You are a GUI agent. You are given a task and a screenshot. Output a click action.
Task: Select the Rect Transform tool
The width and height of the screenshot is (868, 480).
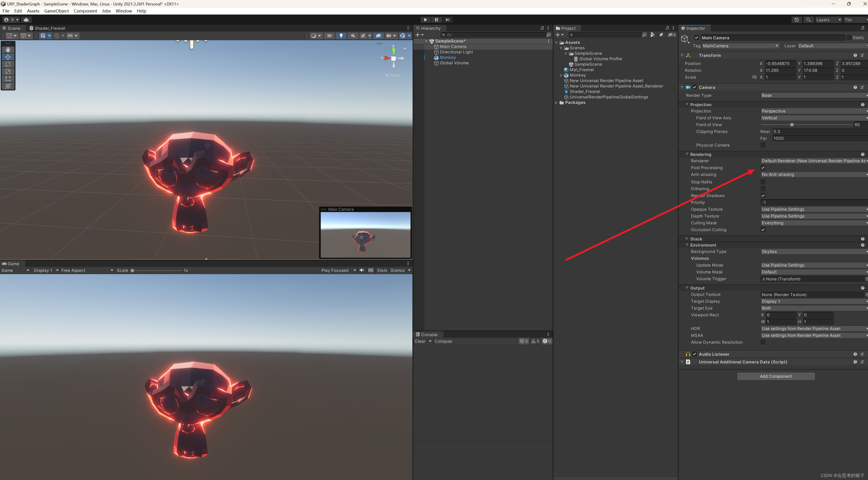pos(8,79)
